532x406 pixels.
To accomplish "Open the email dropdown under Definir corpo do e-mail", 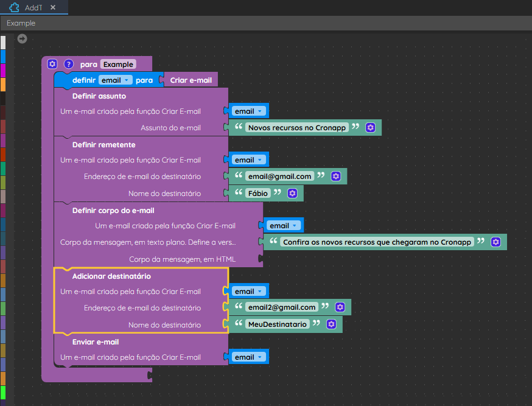I will click(284, 226).
